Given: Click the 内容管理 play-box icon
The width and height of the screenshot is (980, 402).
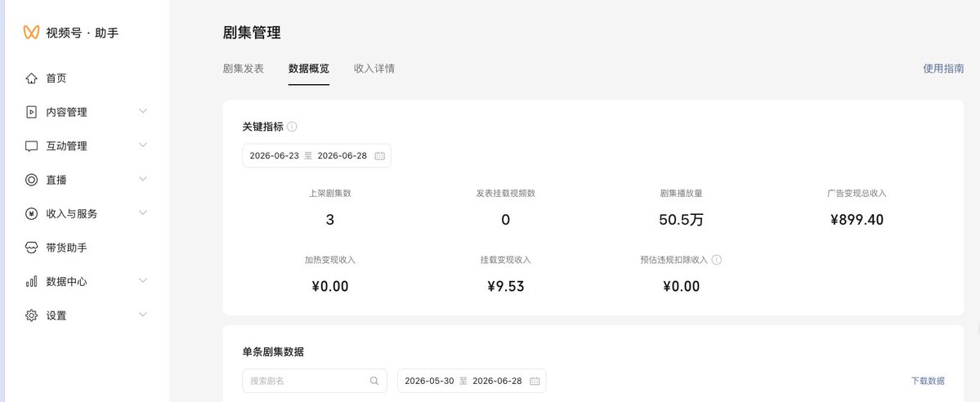Looking at the screenshot, I should point(31,112).
